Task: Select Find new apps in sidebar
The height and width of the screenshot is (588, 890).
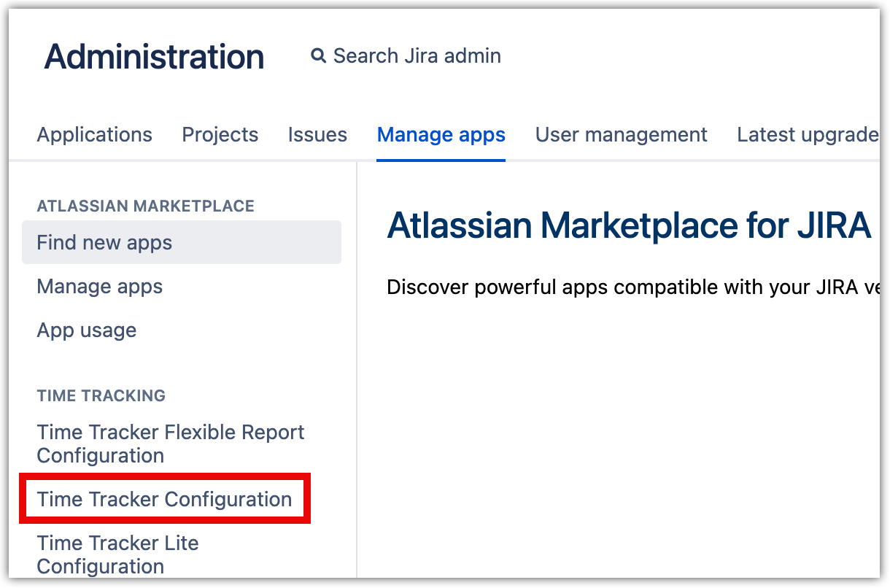Action: [x=104, y=243]
